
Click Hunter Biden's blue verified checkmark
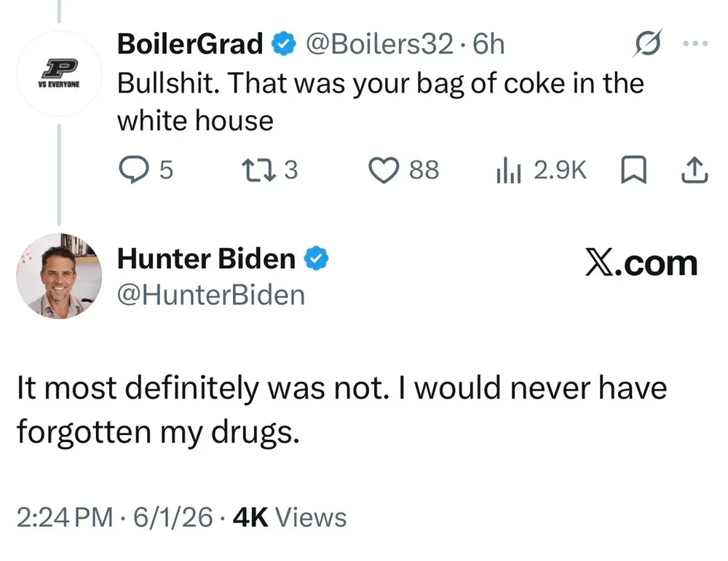(316, 259)
